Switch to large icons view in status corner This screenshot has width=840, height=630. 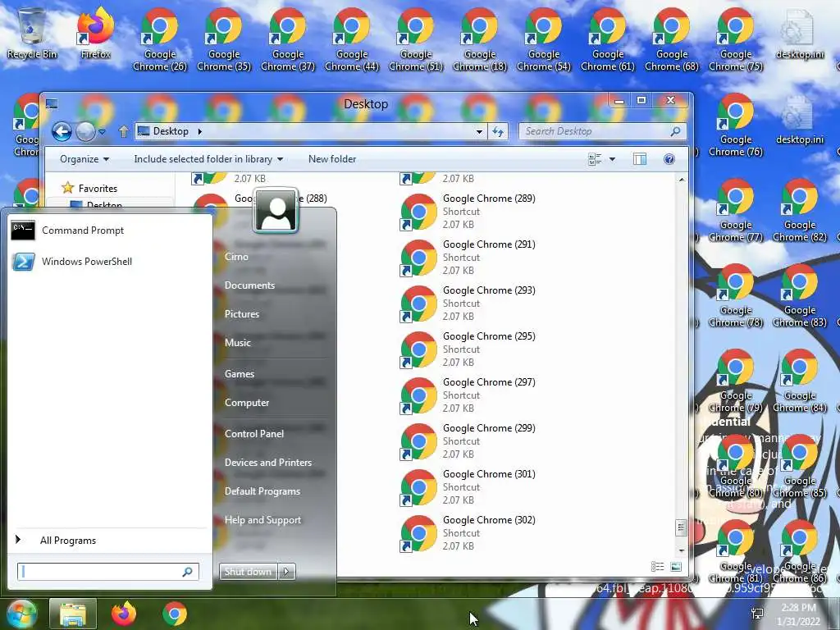click(676, 567)
